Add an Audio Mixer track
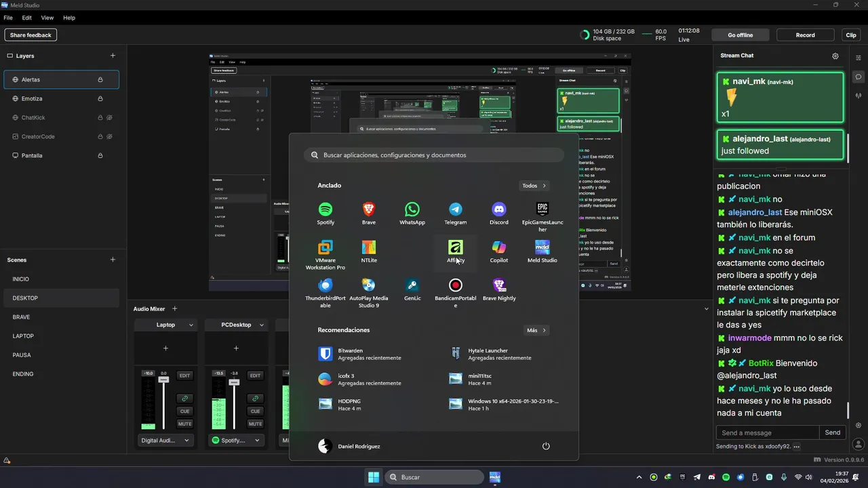Screen dimensions: 868x488 (174, 308)
